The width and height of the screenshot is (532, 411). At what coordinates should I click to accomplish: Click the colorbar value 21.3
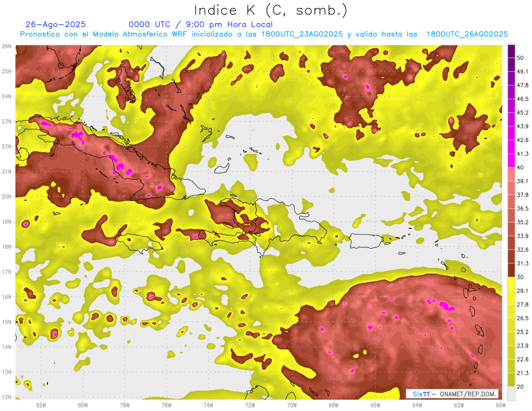523,373
